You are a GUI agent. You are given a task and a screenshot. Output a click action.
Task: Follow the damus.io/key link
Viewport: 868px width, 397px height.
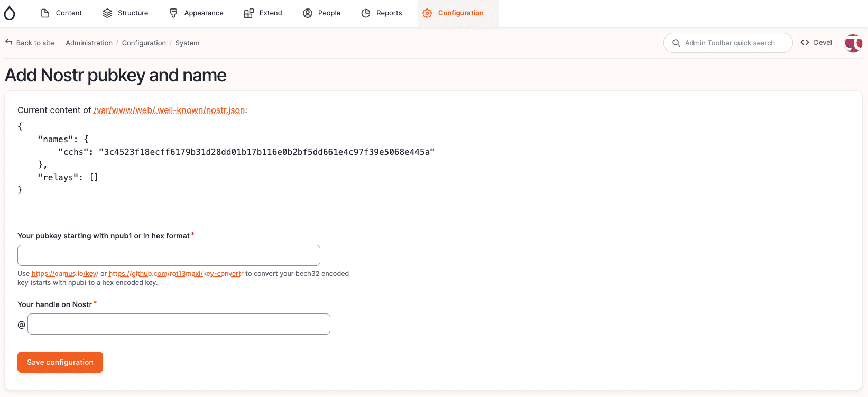click(65, 274)
